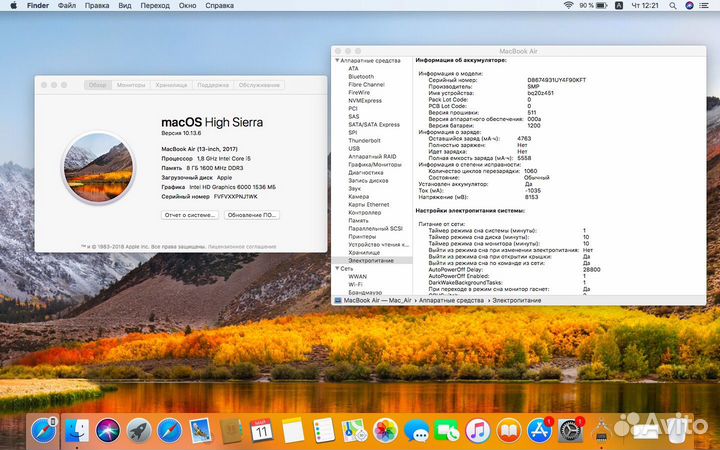Viewport: 720px width, 450px height.
Task: Open the Правка menu
Action: click(x=97, y=6)
